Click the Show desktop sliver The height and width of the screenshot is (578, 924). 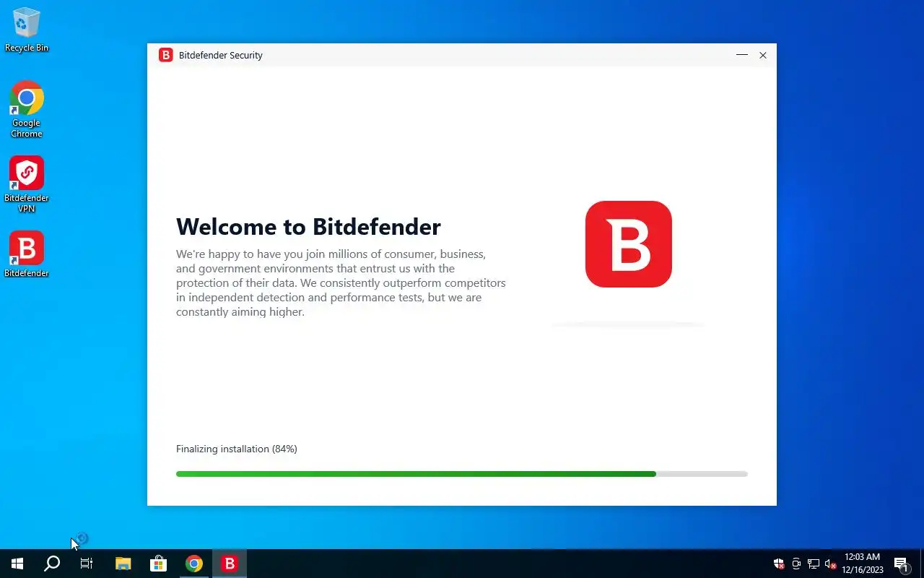click(922, 564)
